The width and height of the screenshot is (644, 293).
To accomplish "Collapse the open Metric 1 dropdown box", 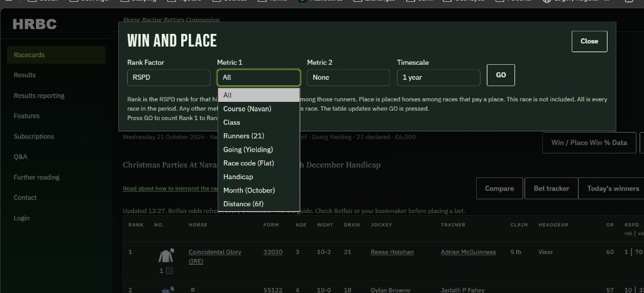I will 258,77.
